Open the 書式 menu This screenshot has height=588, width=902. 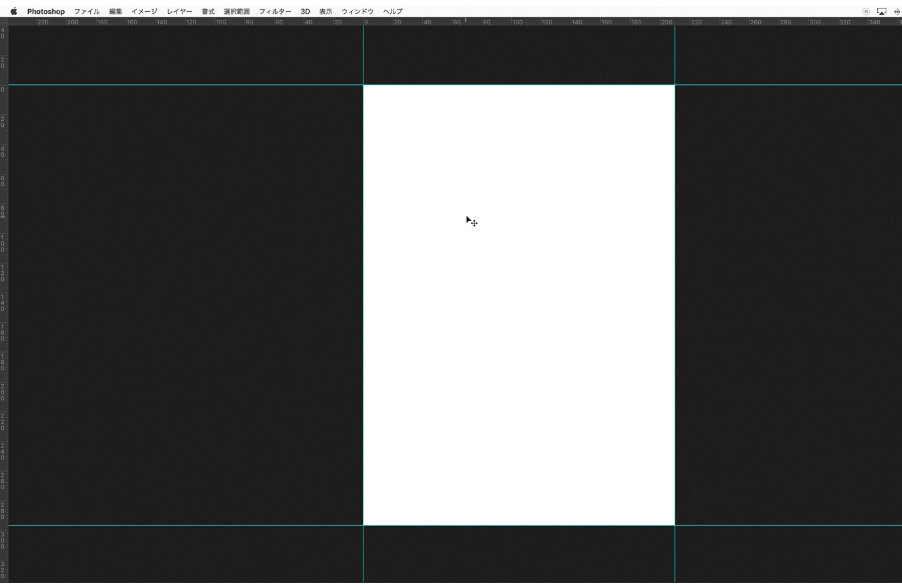click(208, 11)
